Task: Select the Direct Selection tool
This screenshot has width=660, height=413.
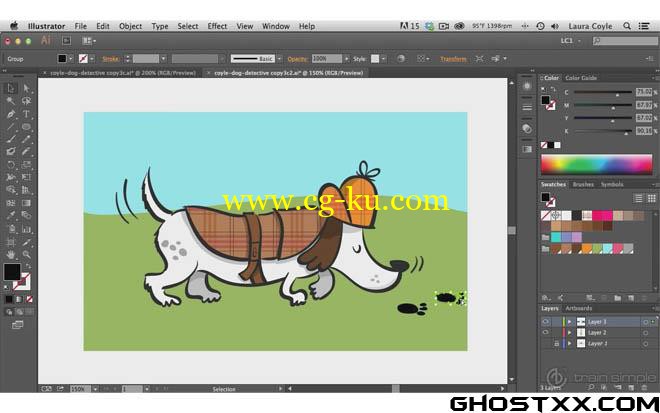Action: click(27, 88)
